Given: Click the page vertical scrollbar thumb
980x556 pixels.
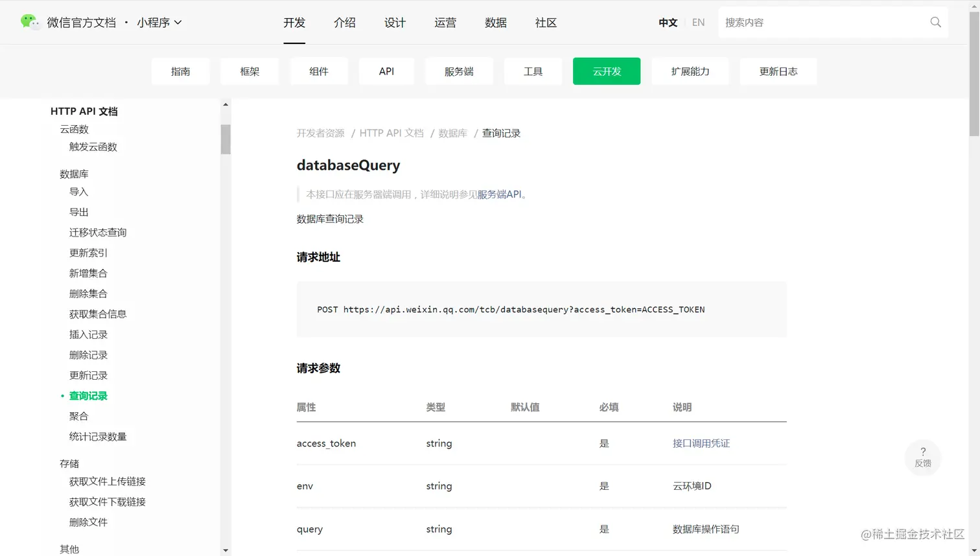Looking at the screenshot, I should tap(974, 73).
